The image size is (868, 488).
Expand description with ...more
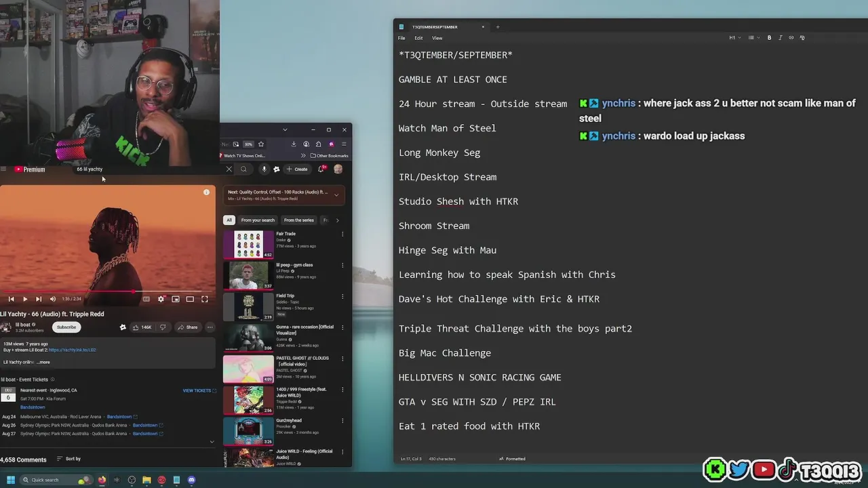click(43, 363)
